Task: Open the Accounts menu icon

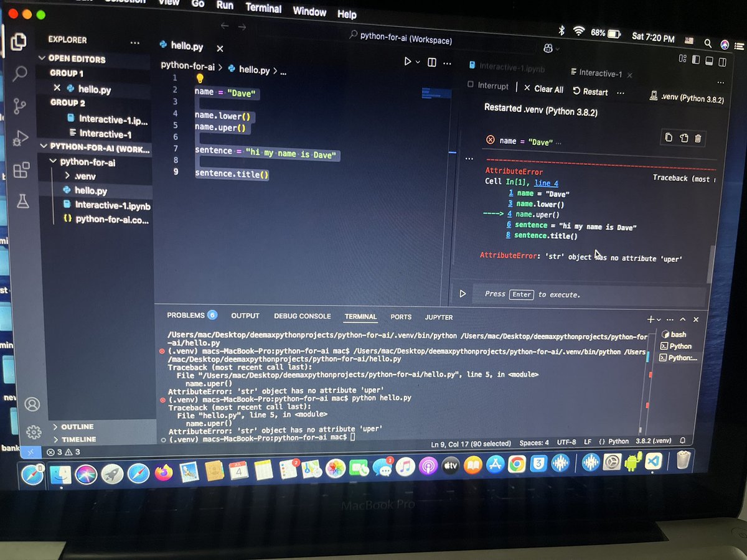Action: pyautogui.click(x=32, y=404)
